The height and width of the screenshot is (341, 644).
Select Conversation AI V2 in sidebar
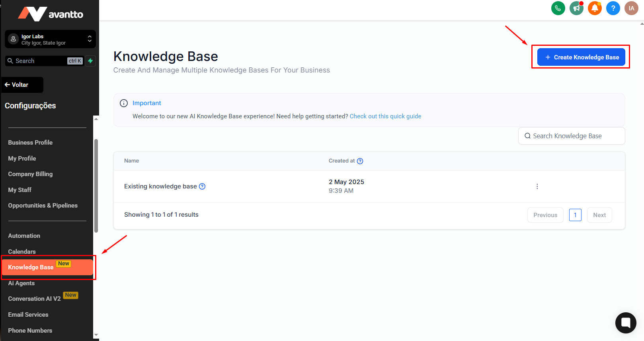[34, 299]
